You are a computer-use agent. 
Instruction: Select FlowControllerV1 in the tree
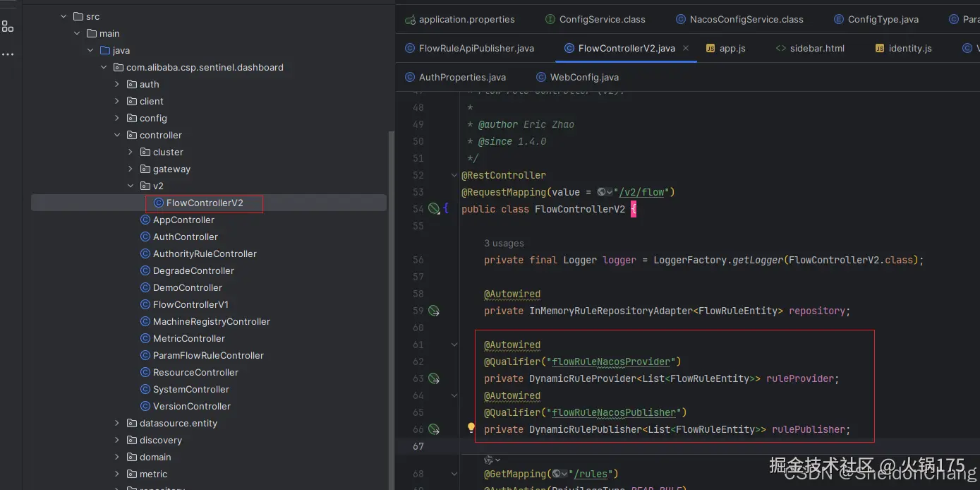190,305
